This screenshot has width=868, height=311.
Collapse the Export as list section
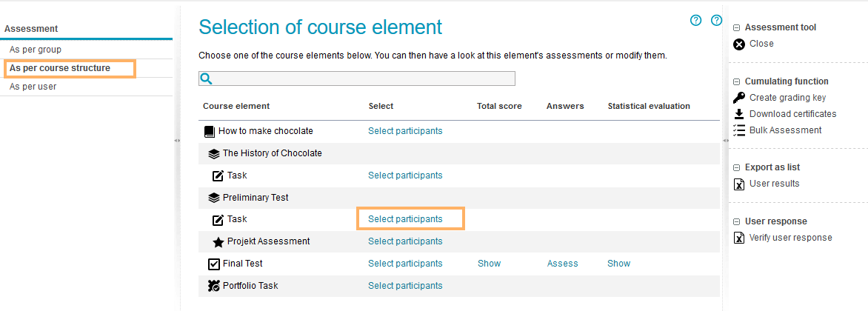point(737,168)
